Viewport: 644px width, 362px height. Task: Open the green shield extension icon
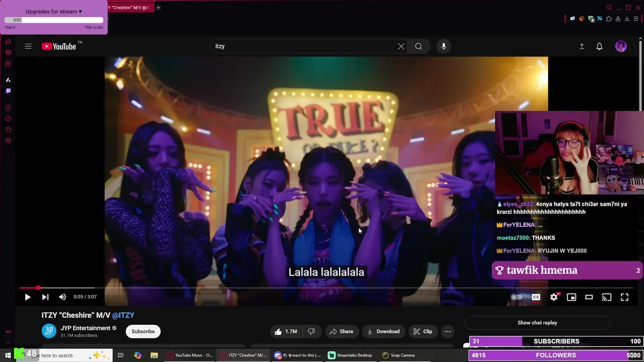coord(591,19)
